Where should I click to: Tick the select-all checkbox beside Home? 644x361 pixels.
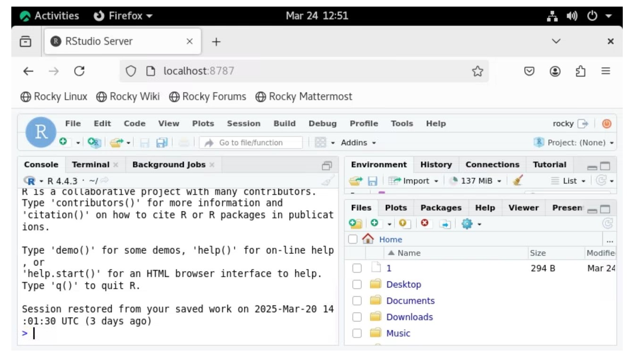pyautogui.click(x=353, y=239)
